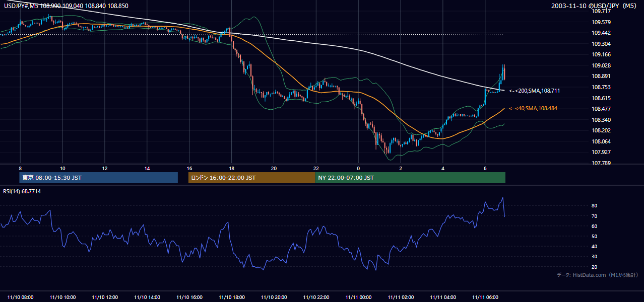This screenshot has height=302, width=644.
Task: Select the NY 22:00-07:00 JST session bar
Action: click(410, 178)
